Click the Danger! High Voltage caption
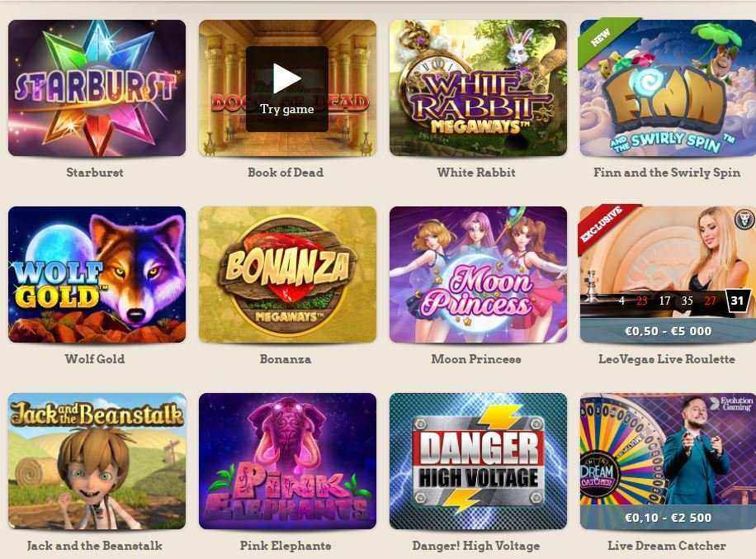756x559 pixels. click(x=476, y=546)
